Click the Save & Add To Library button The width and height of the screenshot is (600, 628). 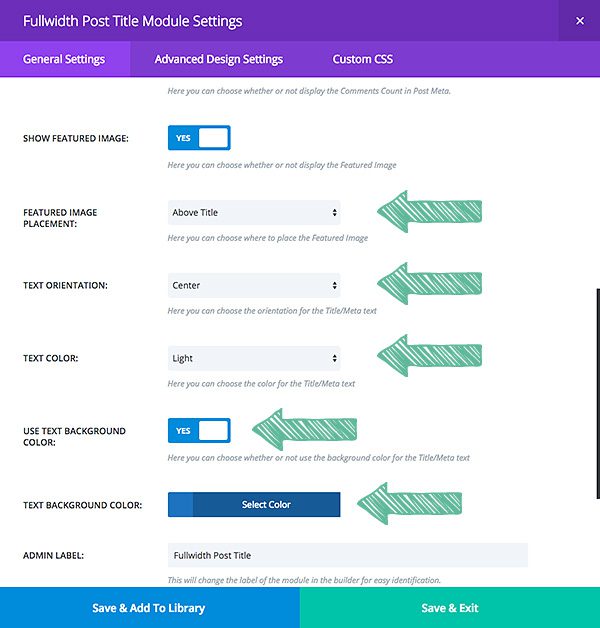(x=149, y=607)
